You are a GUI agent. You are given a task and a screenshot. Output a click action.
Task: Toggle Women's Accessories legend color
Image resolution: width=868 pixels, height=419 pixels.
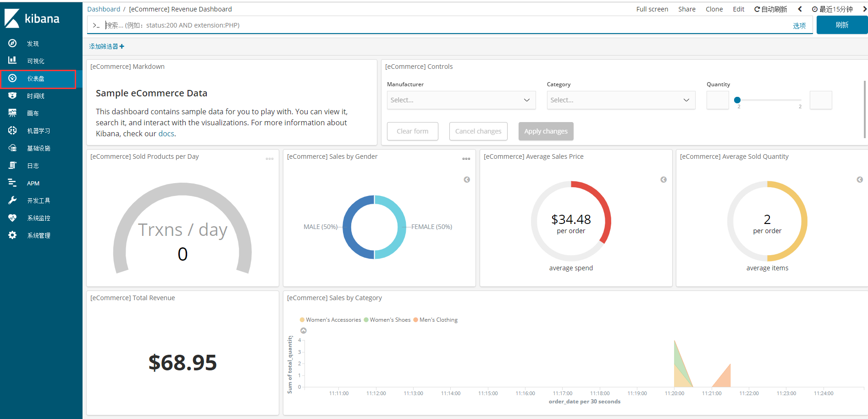pyautogui.click(x=302, y=320)
